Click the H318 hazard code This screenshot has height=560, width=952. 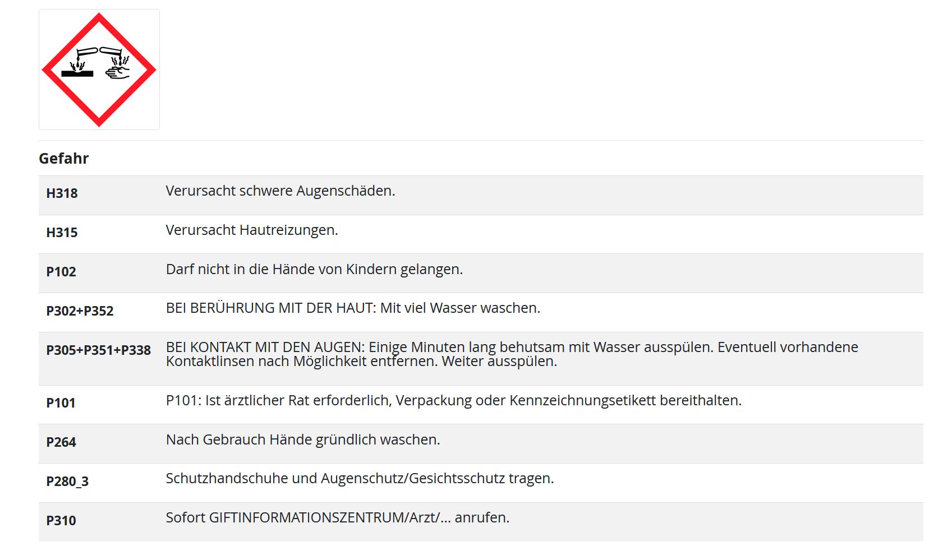pos(62,193)
